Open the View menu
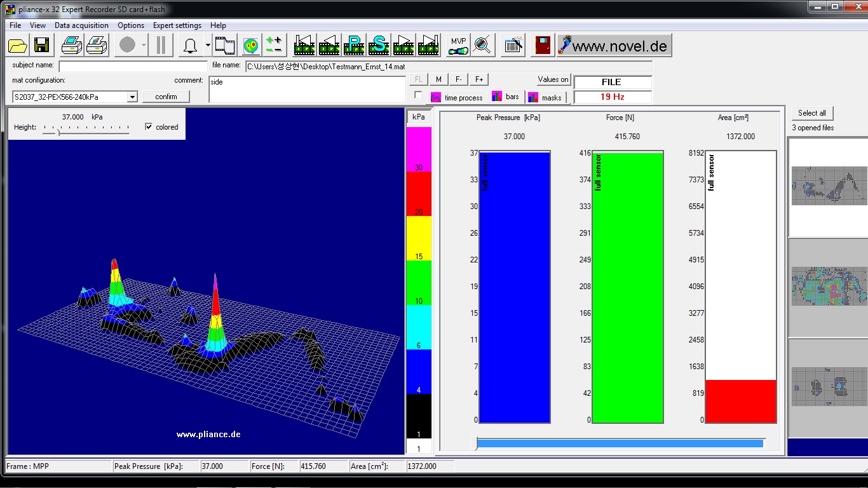Screen dimensions: 868x488 [37, 25]
